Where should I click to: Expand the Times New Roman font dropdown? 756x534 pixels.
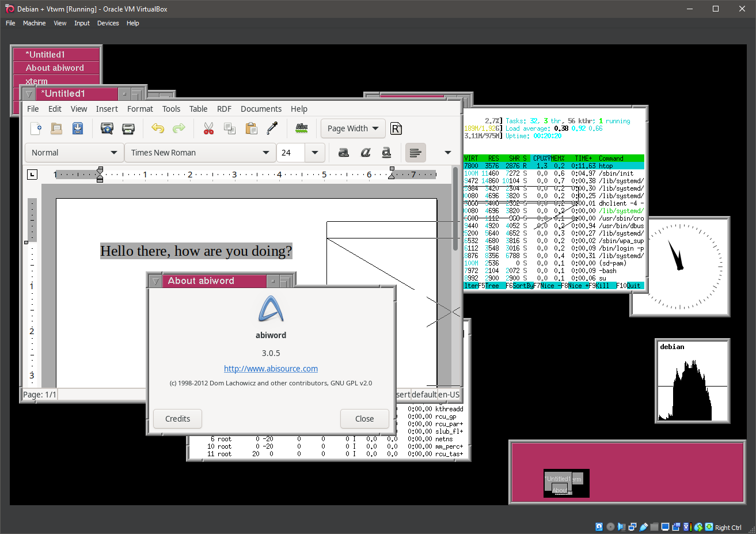(x=265, y=153)
